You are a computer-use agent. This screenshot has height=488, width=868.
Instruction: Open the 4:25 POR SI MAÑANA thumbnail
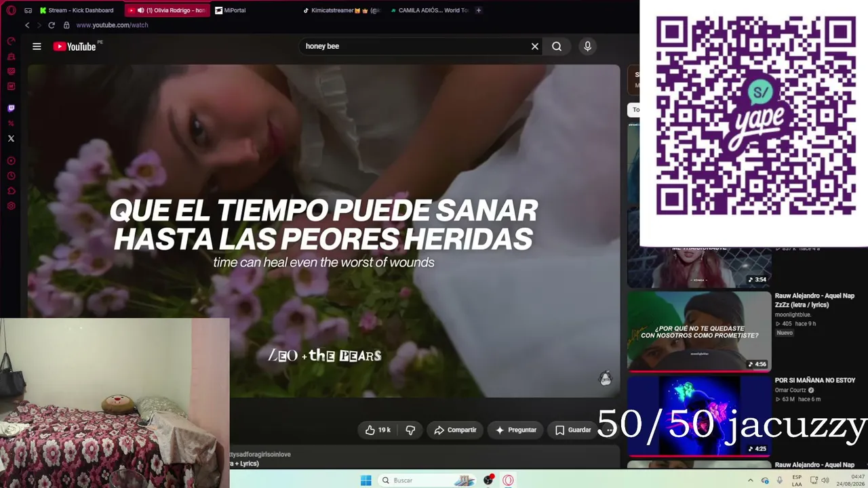699,415
